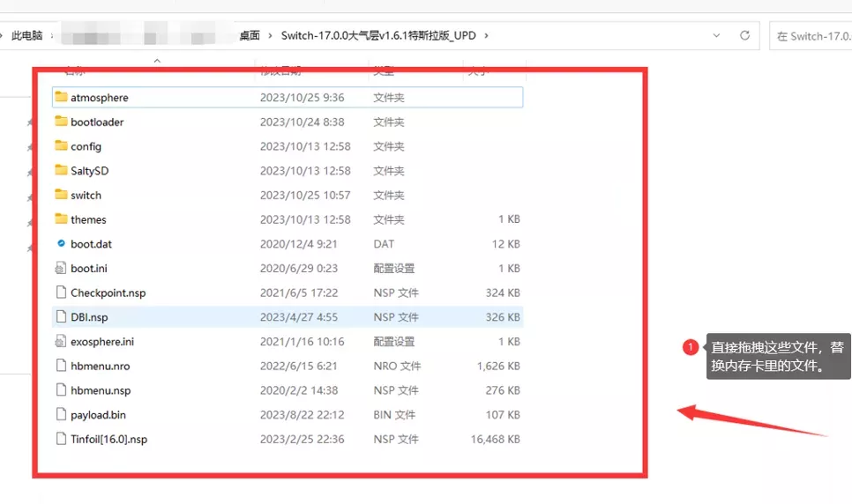Select the boot.dat file name
The height and width of the screenshot is (504, 852).
coord(92,244)
